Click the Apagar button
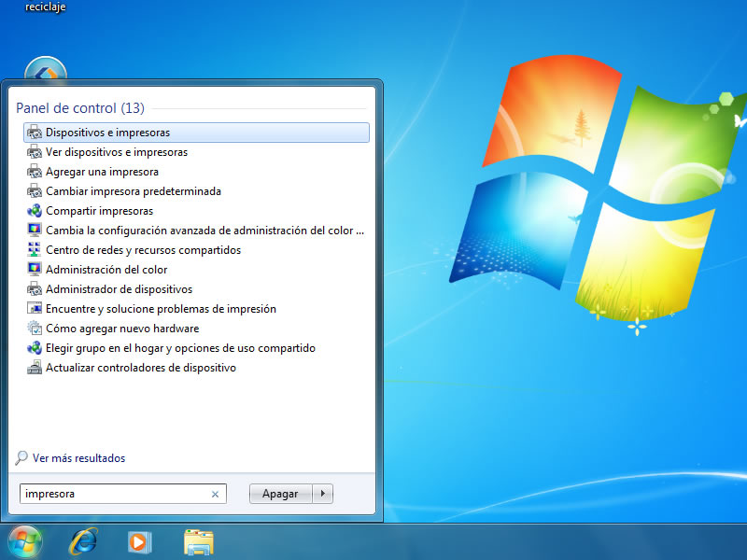 coord(280,494)
